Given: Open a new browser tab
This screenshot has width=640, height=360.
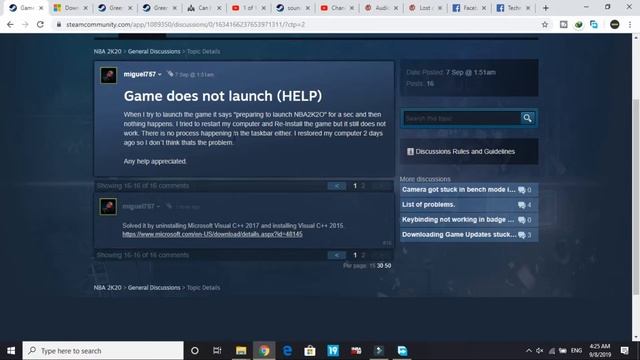Looking at the screenshot, I should [x=545, y=8].
